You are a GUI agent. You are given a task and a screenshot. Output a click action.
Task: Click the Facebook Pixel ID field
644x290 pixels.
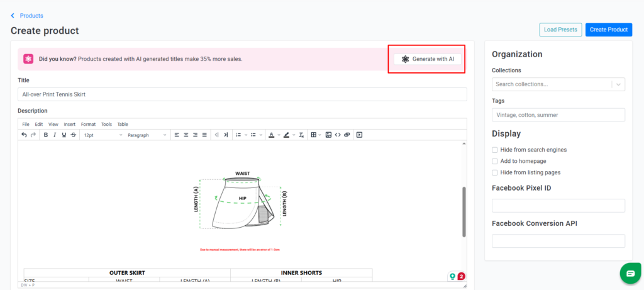tap(558, 206)
